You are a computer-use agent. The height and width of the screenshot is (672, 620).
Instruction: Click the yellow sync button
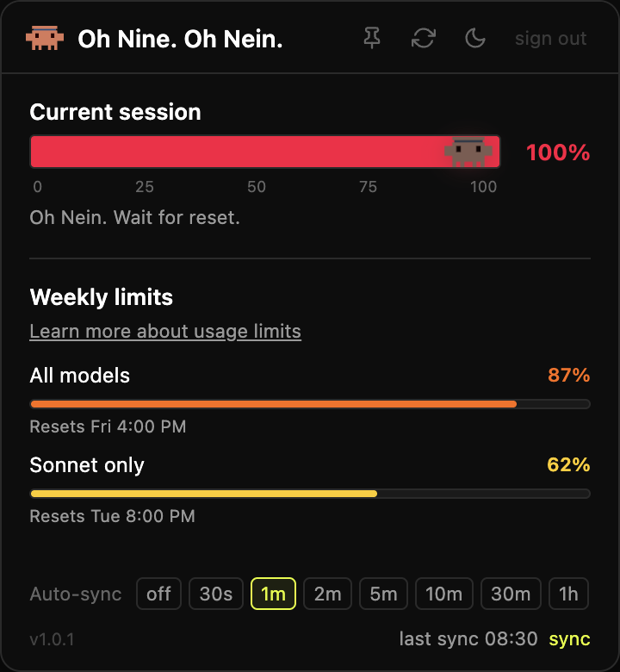point(569,638)
